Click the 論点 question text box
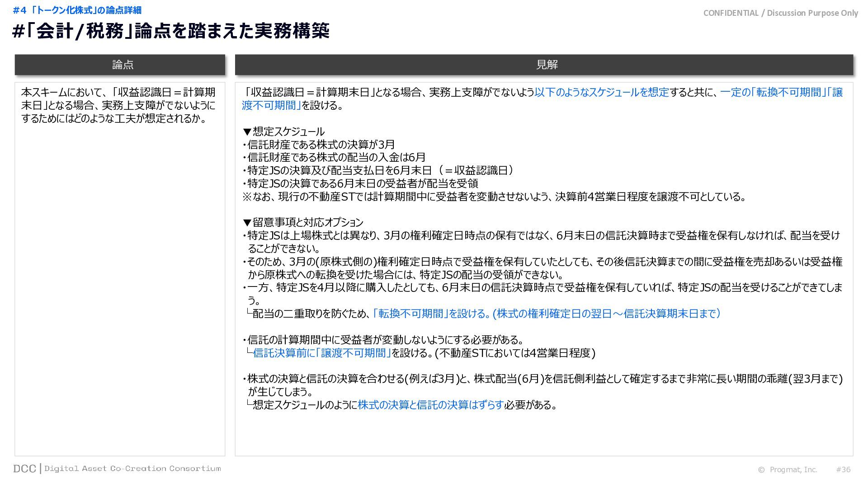The height and width of the screenshot is (488, 868). coord(118,105)
